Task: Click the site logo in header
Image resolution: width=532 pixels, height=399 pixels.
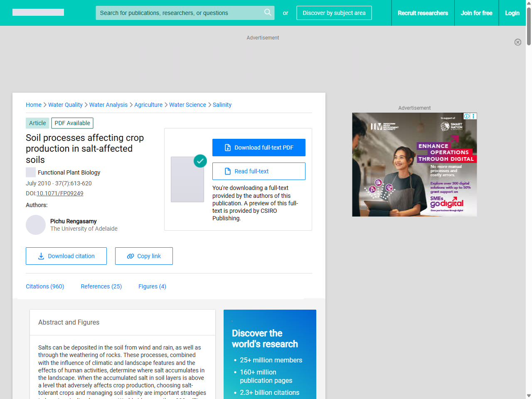Action: tap(38, 12)
